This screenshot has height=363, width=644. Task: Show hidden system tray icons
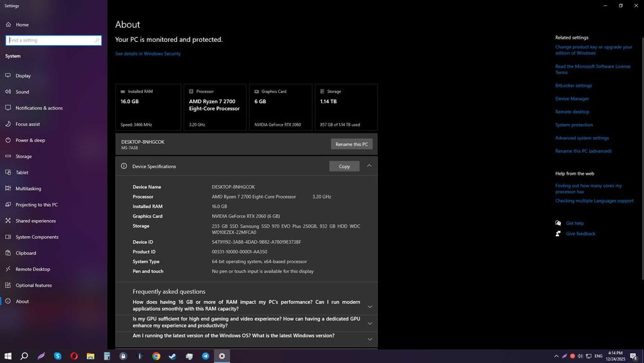coord(556,356)
